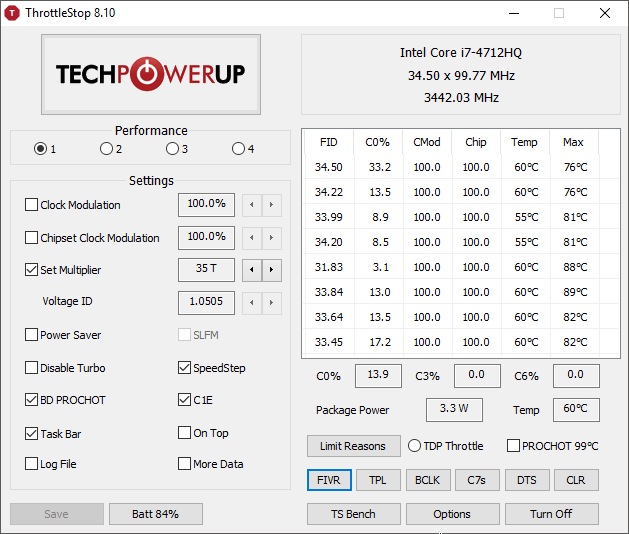Click the Chip column header
Viewport: 629px width, 534px height.
[476, 142]
